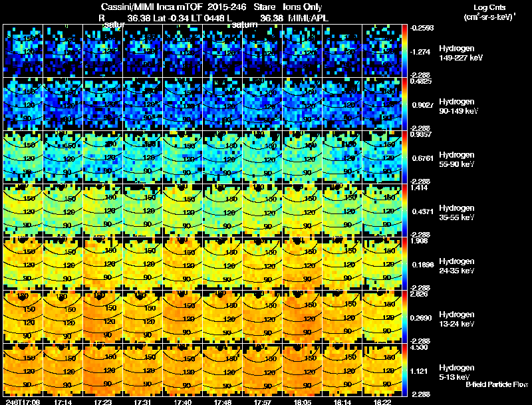Viewport: 532px width, 405px height.
Task: Click the 17:23 time label
Action: tap(102, 402)
